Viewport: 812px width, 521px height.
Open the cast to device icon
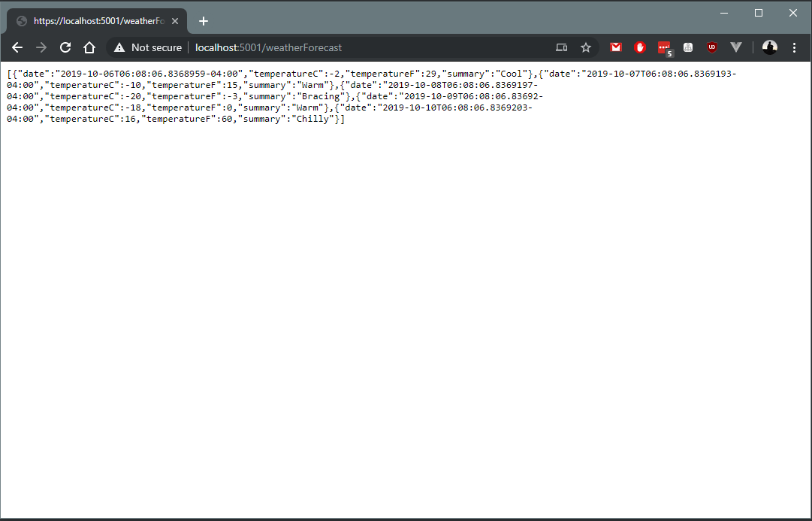coord(561,47)
